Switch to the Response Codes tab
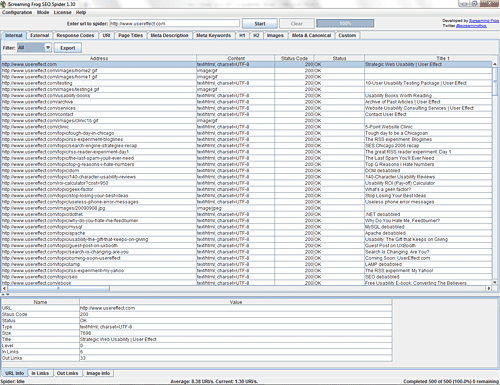The width and height of the screenshot is (500, 385). pos(75,35)
